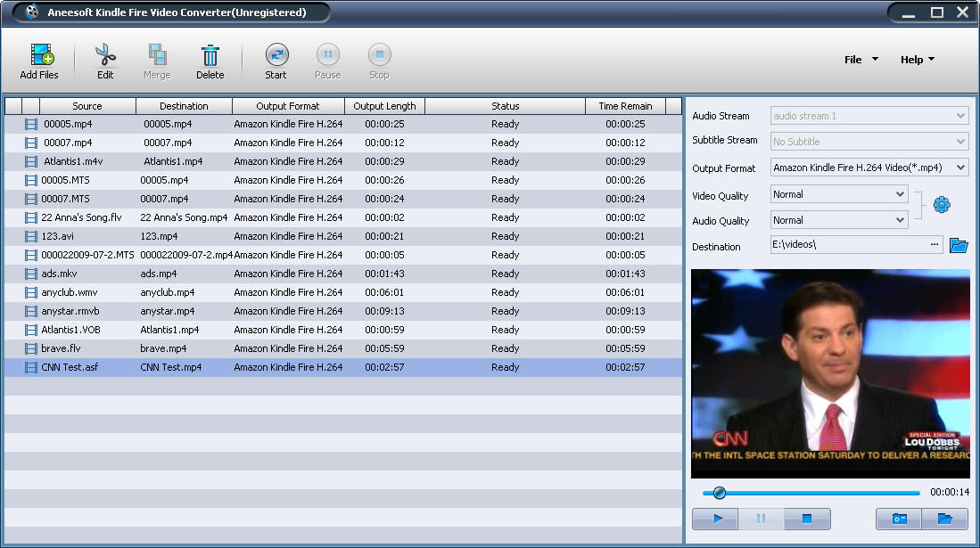Delete the selected file with trash icon

[210, 55]
